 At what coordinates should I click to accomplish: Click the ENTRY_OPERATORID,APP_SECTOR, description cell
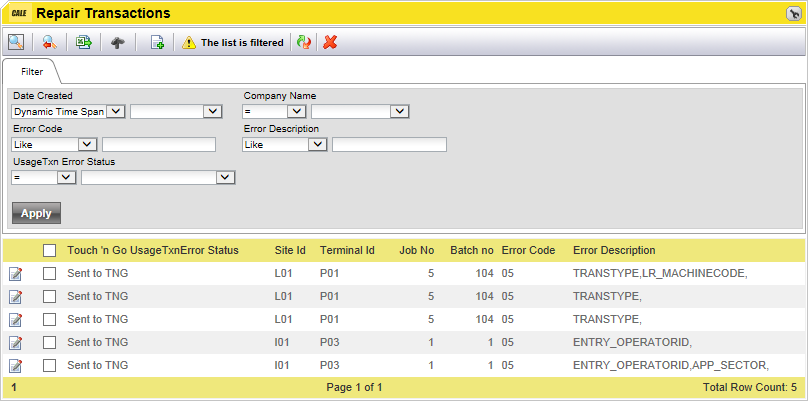pyautogui.click(x=671, y=365)
